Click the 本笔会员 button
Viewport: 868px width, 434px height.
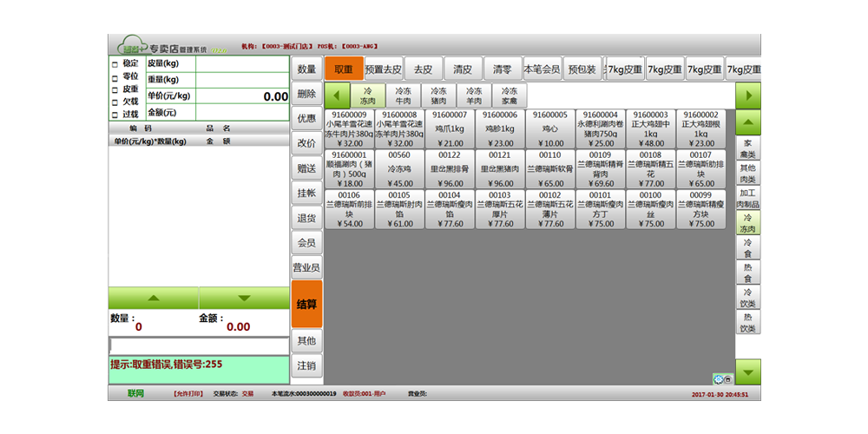(542, 69)
